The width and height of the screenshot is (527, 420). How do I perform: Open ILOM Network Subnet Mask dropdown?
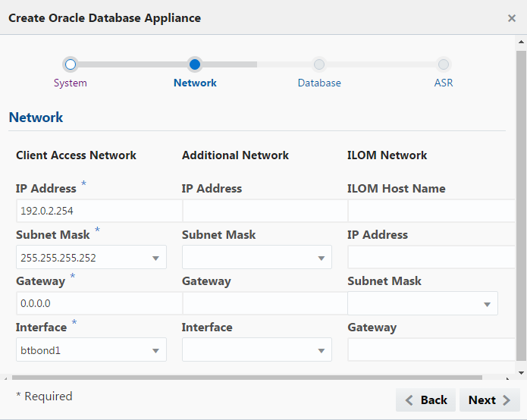tap(422, 304)
